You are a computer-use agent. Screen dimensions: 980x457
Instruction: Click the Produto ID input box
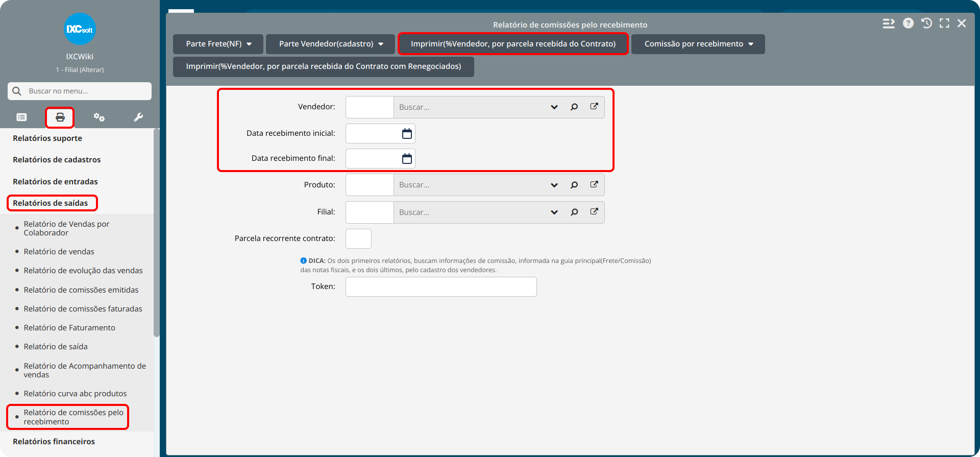click(370, 185)
